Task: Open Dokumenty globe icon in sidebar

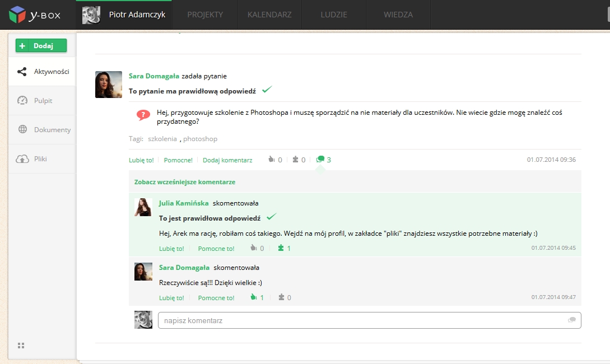Action: [22, 130]
